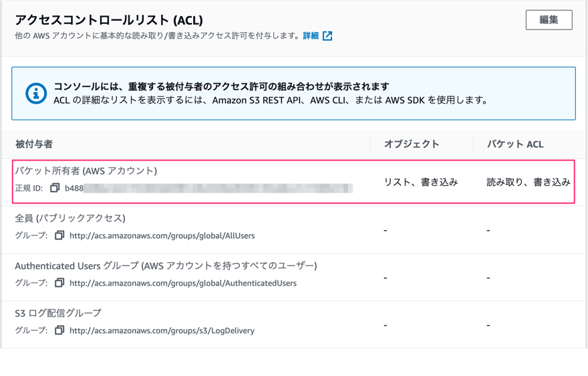Select the Authenticated Users グループ row label

(x=166, y=266)
